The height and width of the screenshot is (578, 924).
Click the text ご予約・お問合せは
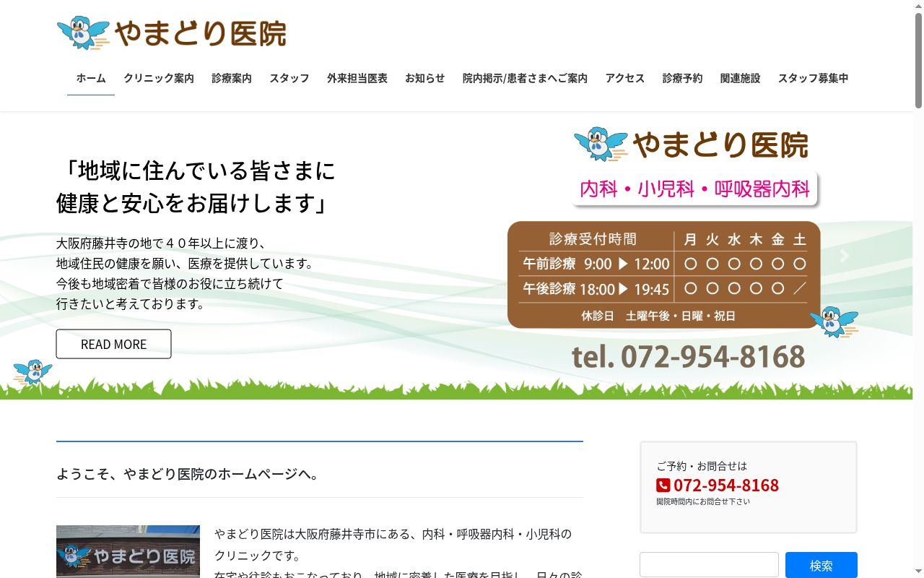tap(702, 466)
